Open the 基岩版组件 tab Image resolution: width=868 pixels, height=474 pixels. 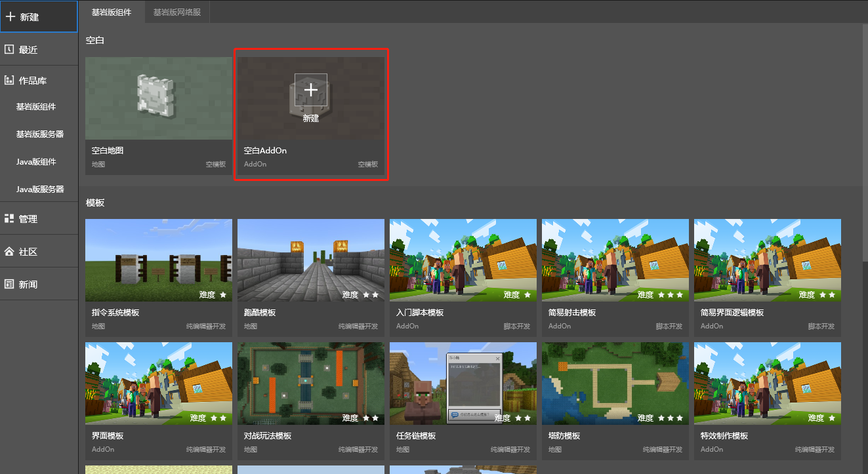112,12
